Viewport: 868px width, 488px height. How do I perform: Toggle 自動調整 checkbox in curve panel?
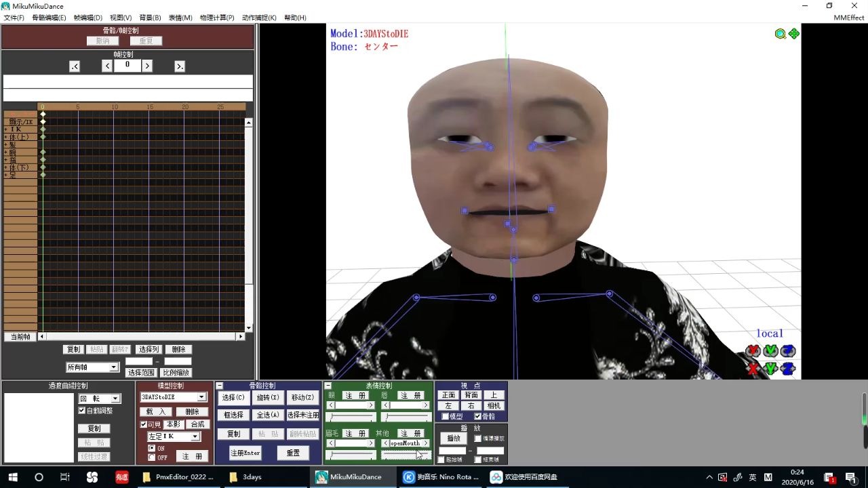82,411
